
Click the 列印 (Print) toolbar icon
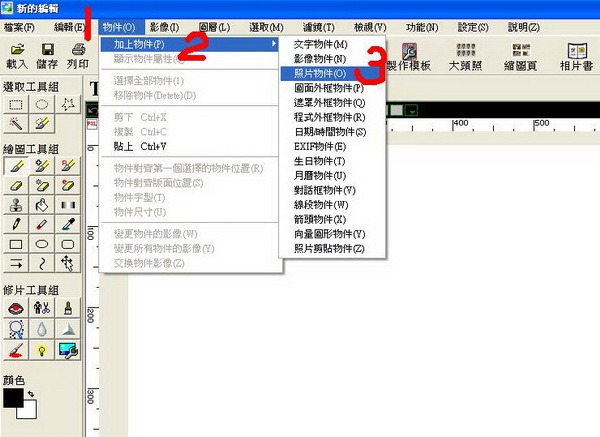point(78,56)
